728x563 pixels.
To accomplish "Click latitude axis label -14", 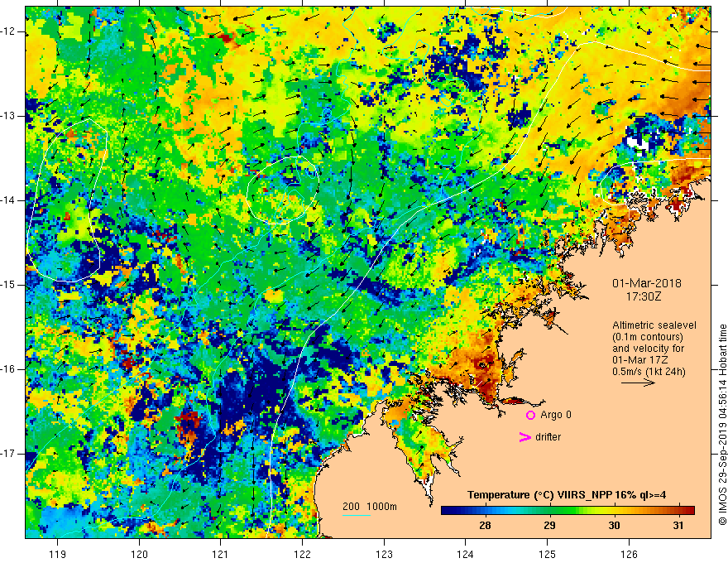I will click(x=8, y=200).
